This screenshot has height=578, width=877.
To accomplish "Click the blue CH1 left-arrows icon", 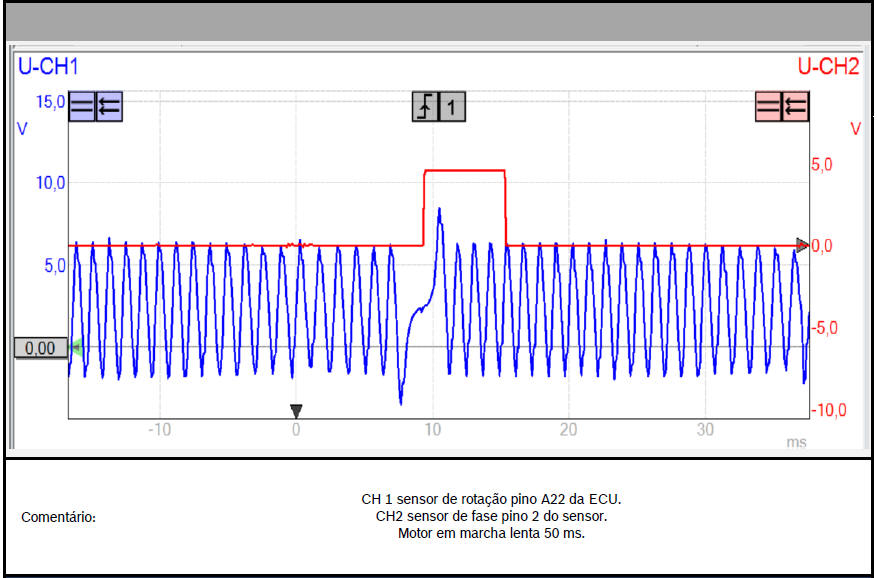I will (x=109, y=106).
